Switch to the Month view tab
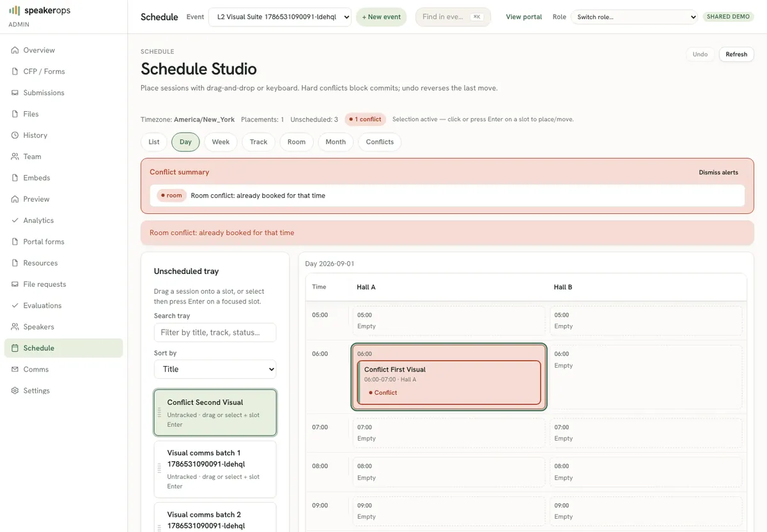This screenshot has height=532, width=767. [x=336, y=142]
